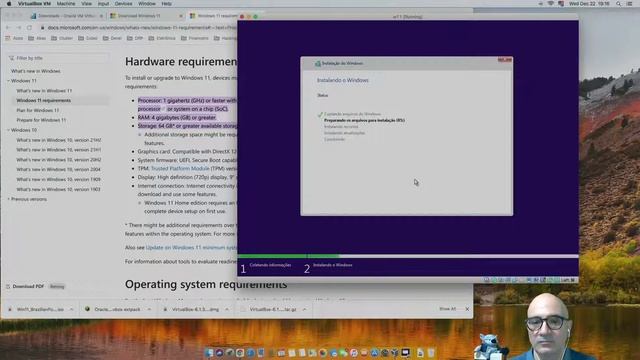Screen dimensions: 640x360
Task: Open Oracle vbox-extpack download chevron
Action: coord(149,309)
